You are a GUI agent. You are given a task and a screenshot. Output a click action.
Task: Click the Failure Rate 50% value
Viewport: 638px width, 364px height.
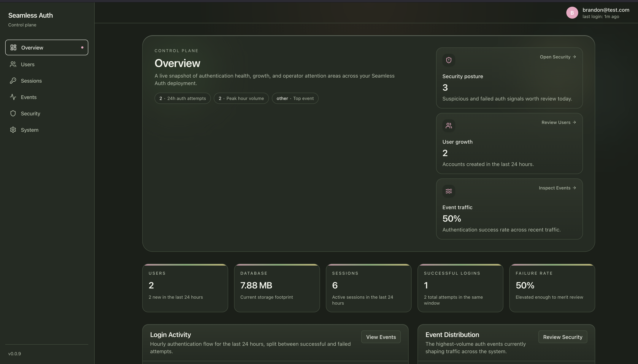point(525,285)
